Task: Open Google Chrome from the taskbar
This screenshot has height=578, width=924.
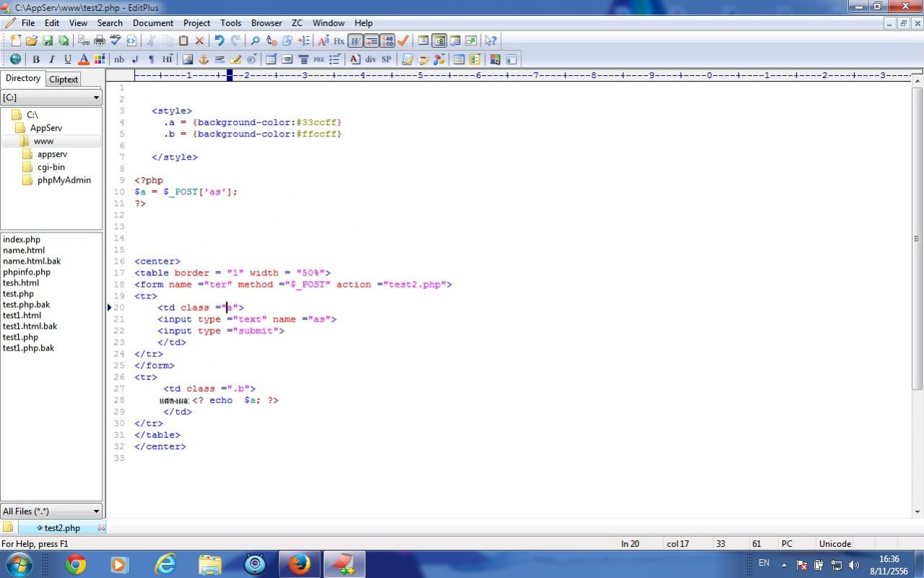Action: click(x=75, y=564)
